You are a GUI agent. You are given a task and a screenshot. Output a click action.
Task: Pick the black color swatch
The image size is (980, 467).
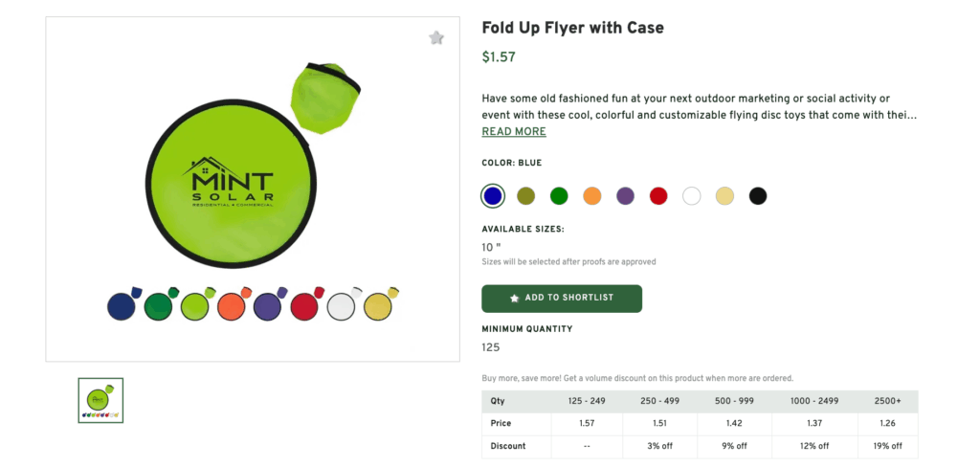(758, 196)
